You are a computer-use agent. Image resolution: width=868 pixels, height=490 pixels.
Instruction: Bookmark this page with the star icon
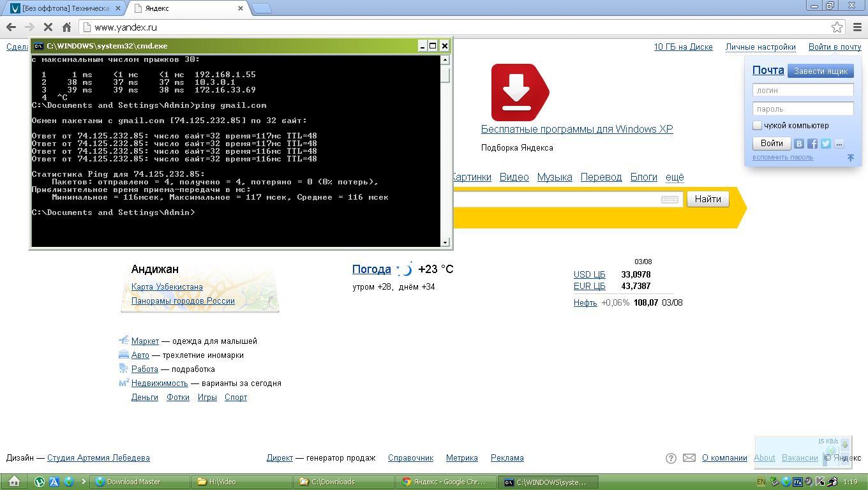click(837, 27)
